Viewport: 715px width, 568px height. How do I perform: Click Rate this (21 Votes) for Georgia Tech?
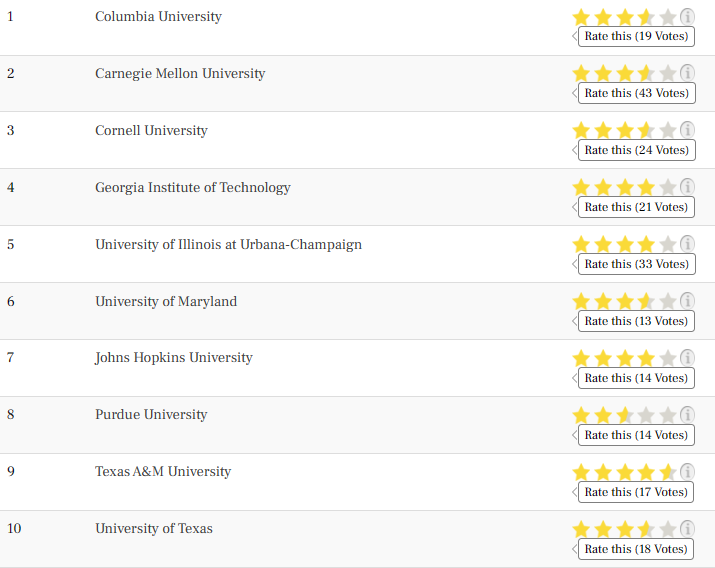click(636, 207)
